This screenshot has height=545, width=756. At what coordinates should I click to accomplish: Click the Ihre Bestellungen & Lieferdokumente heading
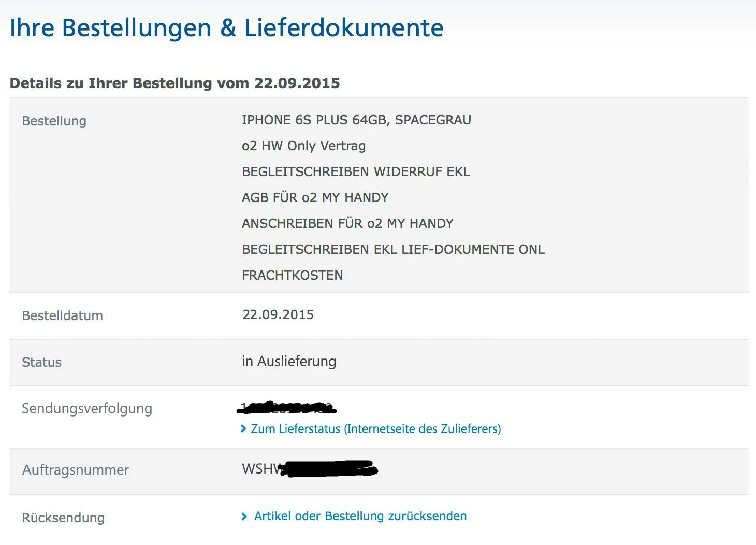coord(227,28)
